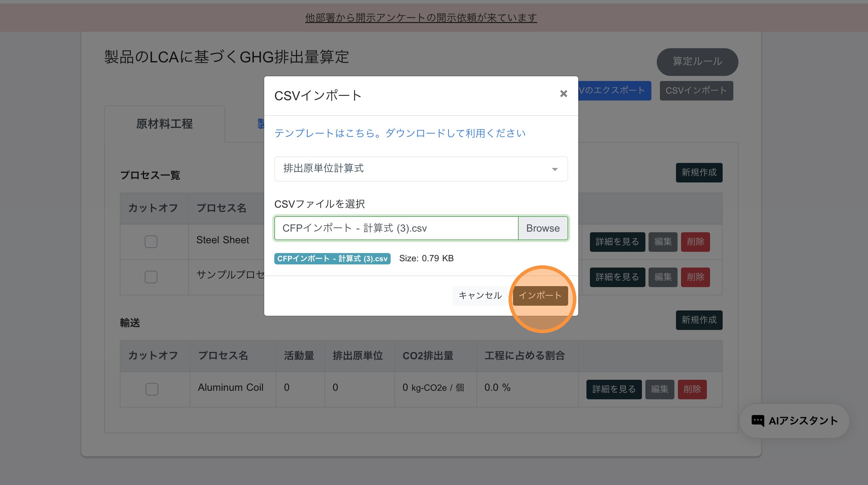
Task: Click 新規作成 in the 輸送 section
Action: click(699, 320)
